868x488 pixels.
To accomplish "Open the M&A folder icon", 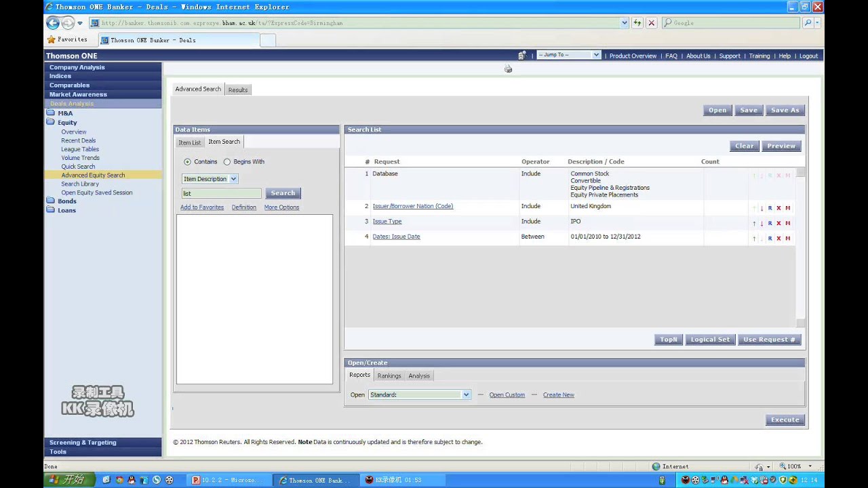I will [50, 113].
